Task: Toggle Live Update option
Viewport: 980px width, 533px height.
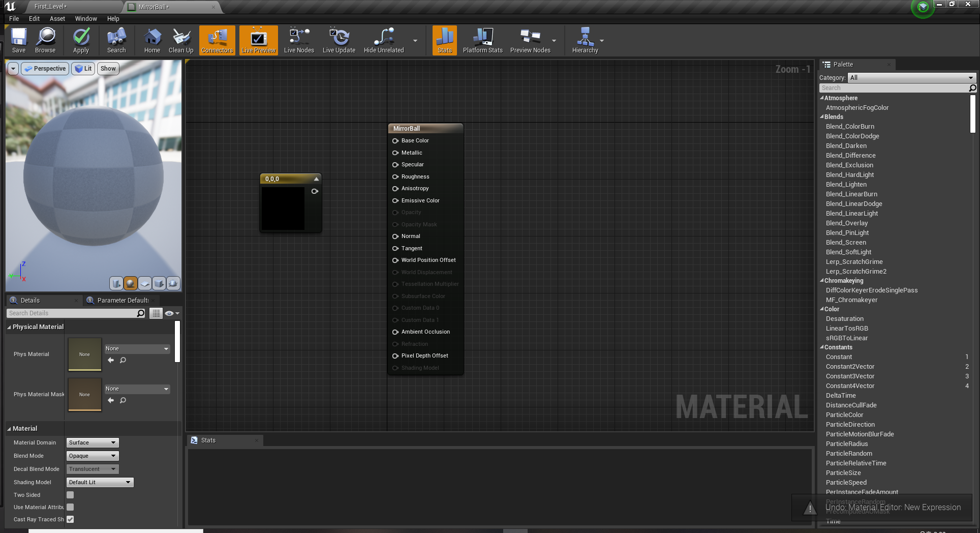Action: (339, 40)
